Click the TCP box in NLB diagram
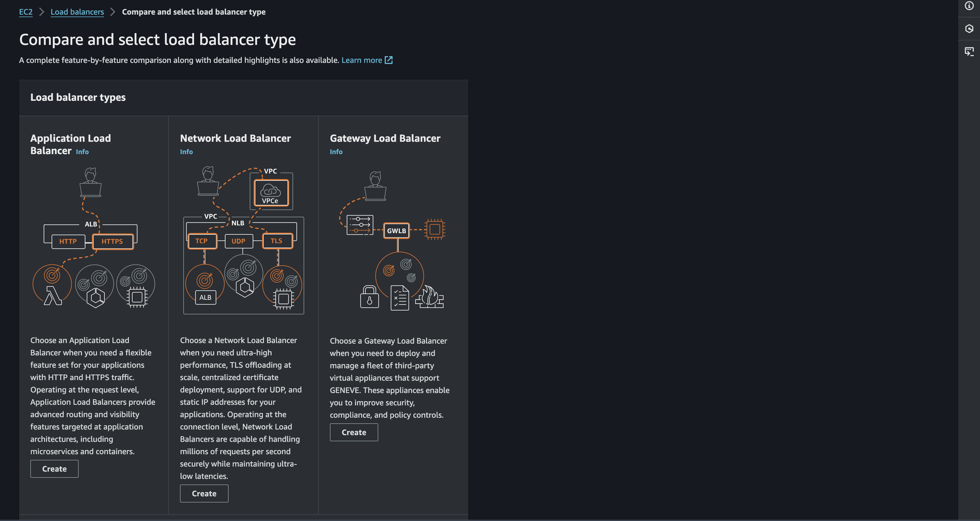 point(202,241)
